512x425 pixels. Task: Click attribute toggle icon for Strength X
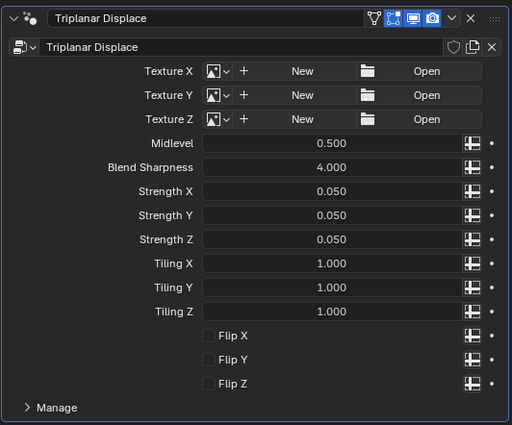point(472,191)
